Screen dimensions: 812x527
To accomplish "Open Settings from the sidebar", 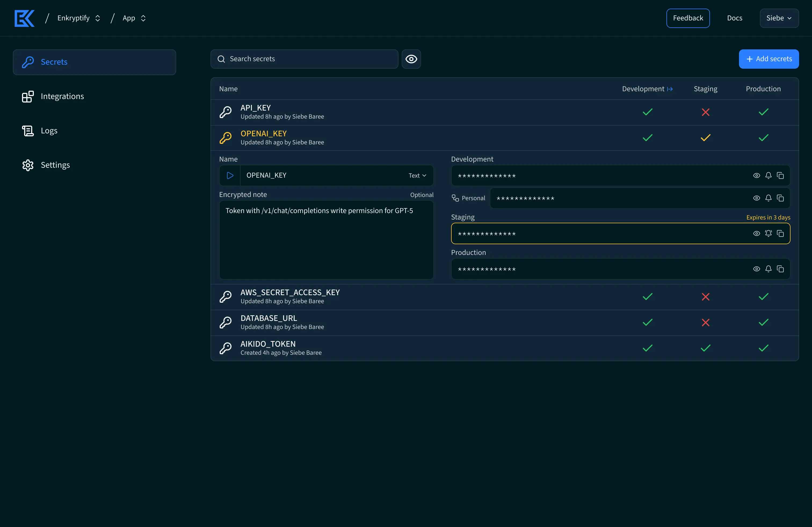I will coord(55,165).
